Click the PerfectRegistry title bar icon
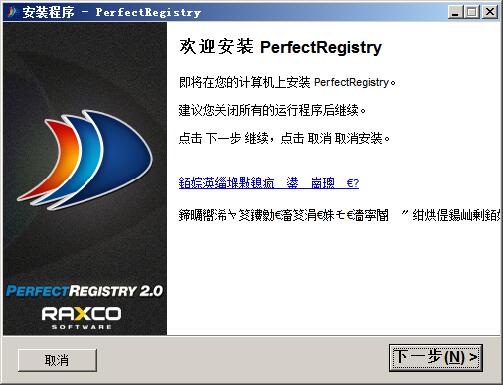 pyautogui.click(x=12, y=12)
